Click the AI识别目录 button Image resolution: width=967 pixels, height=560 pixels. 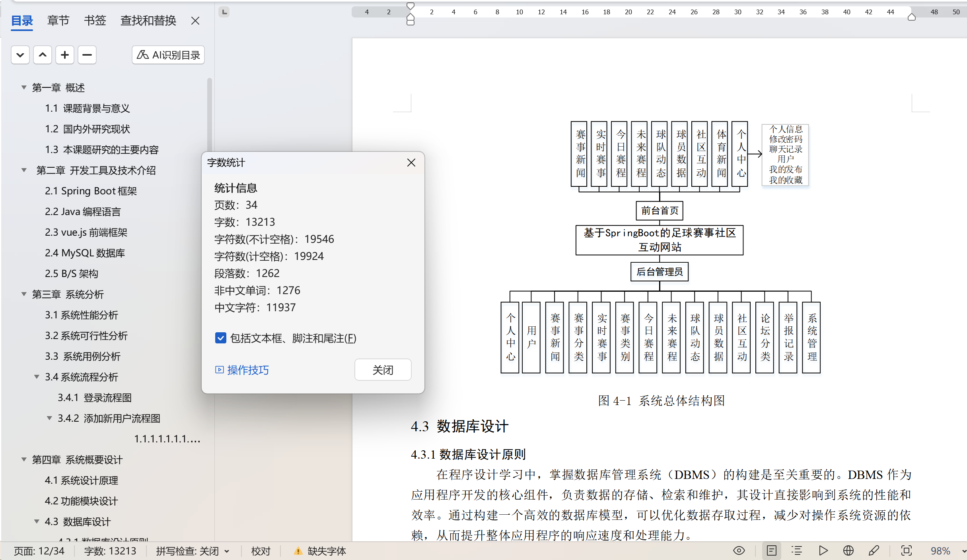[x=168, y=55]
